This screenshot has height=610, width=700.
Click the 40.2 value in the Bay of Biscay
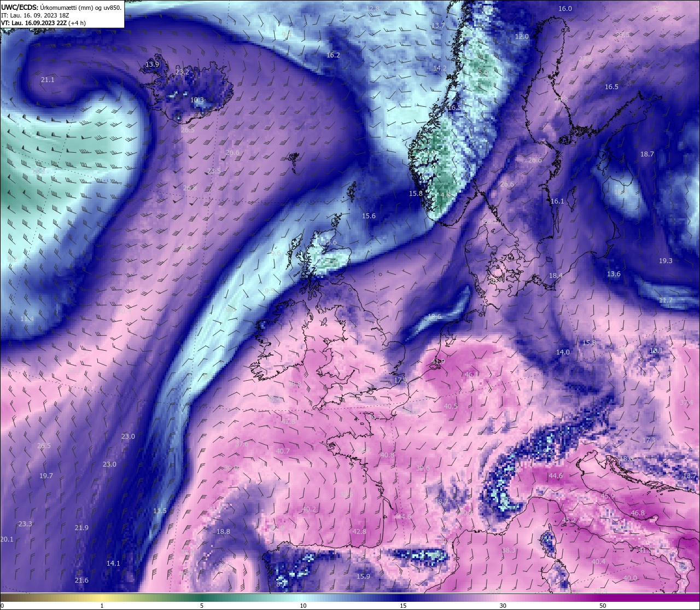[x=309, y=509]
